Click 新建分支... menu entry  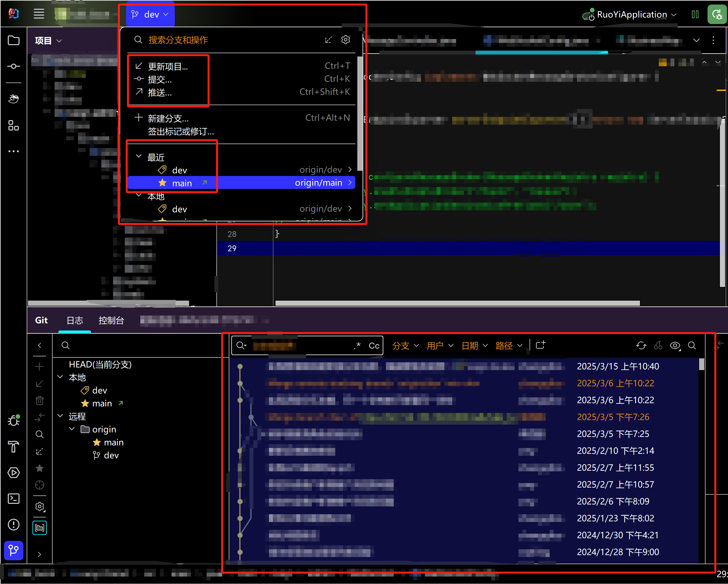click(168, 118)
